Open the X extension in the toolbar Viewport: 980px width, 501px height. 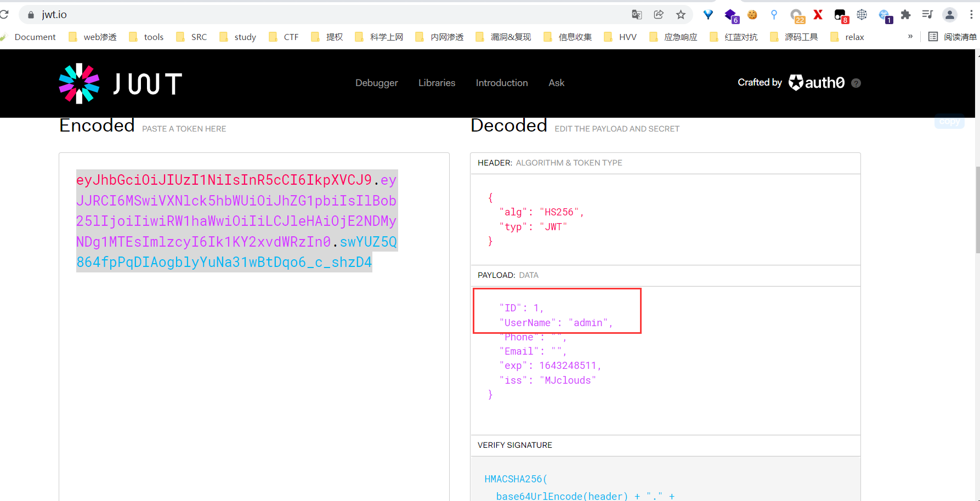[818, 15]
